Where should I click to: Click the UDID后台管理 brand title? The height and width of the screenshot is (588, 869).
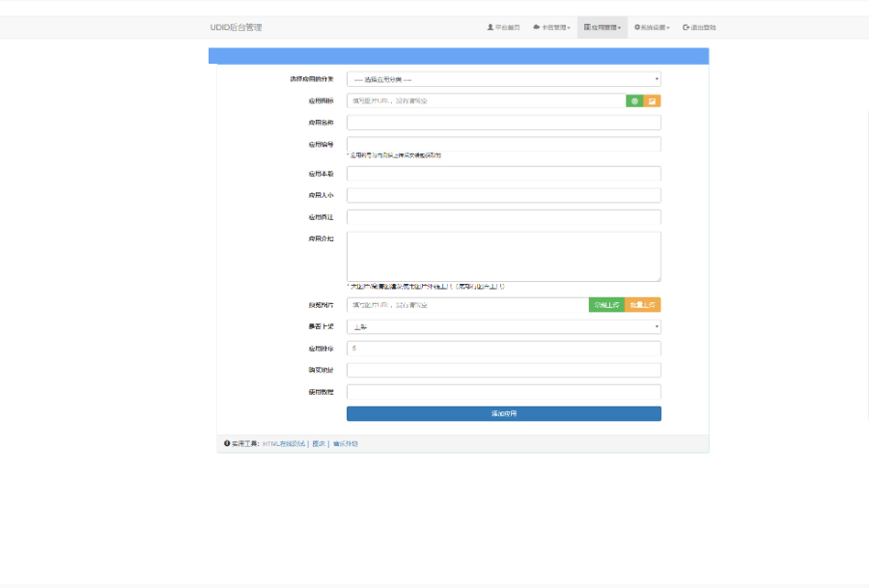click(236, 27)
